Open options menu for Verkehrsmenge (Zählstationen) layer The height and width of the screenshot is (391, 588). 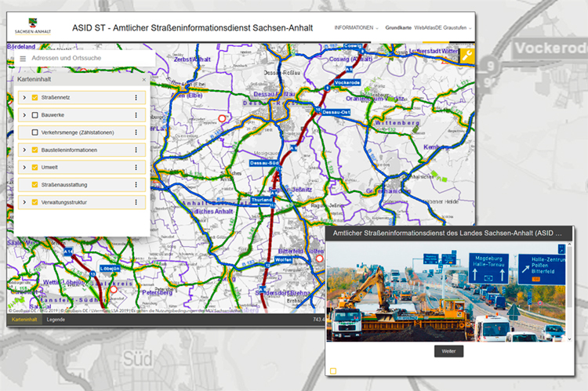coord(136,132)
